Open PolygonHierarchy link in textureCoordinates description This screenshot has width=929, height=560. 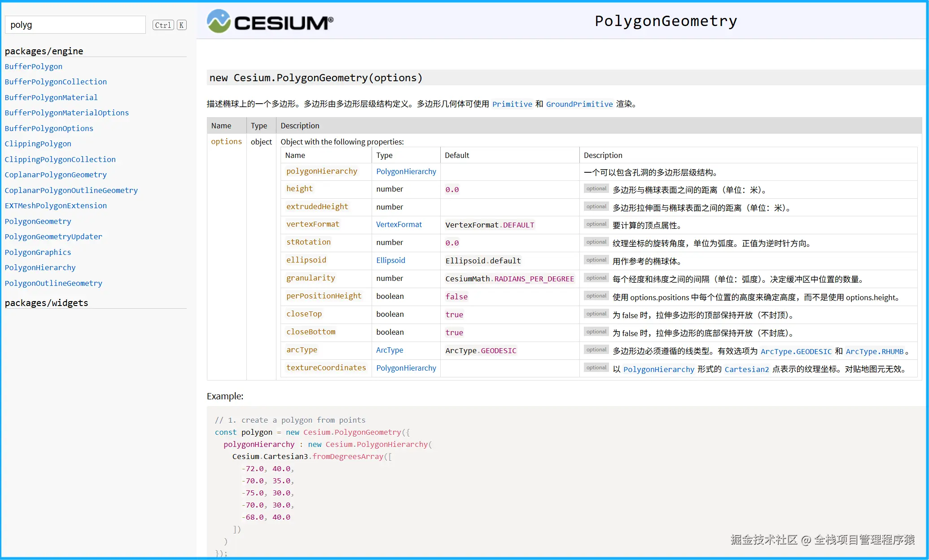click(x=659, y=369)
